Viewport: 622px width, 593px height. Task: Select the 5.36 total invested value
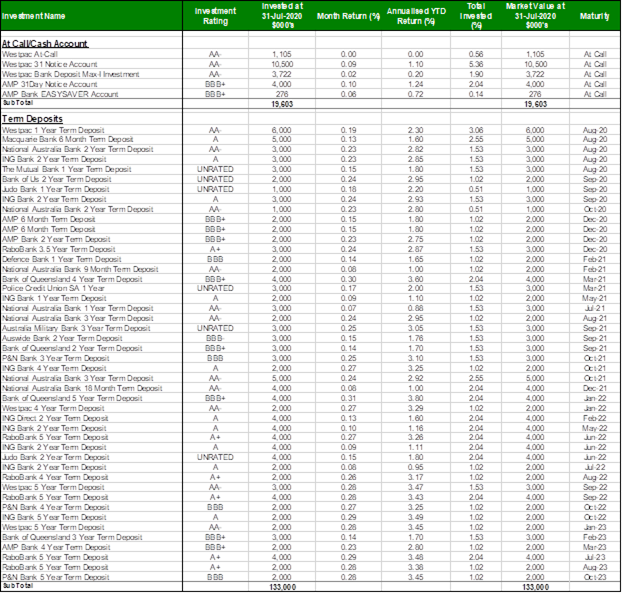point(476,64)
